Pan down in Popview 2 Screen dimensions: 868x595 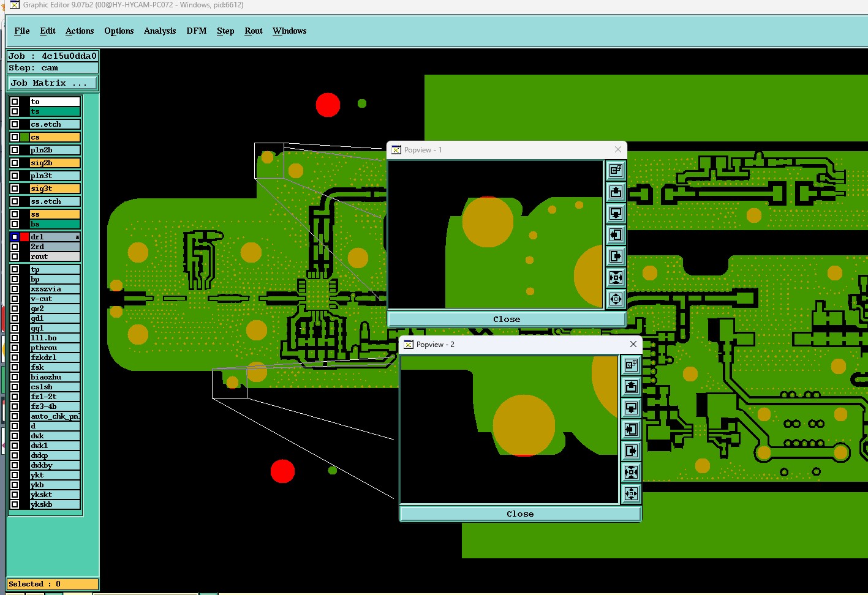pos(631,408)
